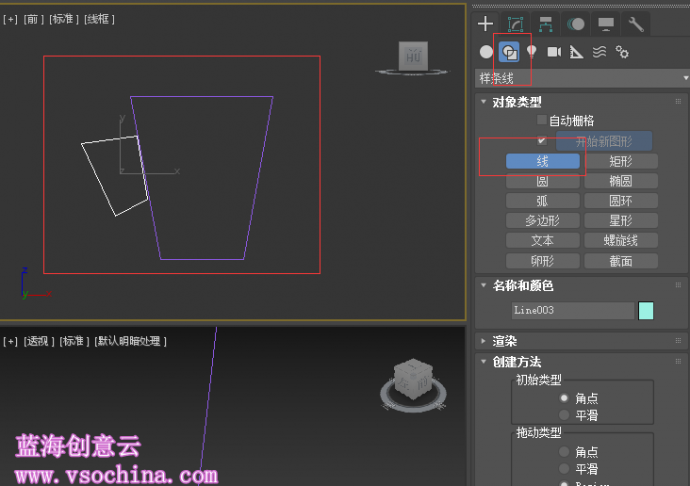Screen dimensions: 690x486
Task: Expand the 渲染 rollout
Action: [x=504, y=341]
